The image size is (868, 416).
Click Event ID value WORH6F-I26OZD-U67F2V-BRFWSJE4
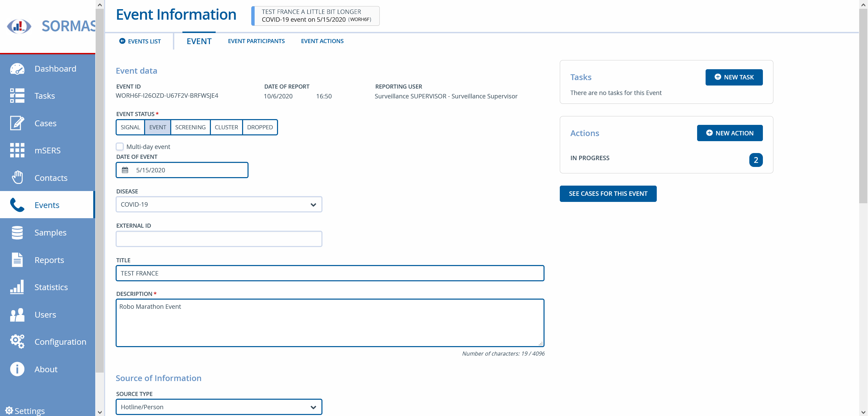coord(167,96)
